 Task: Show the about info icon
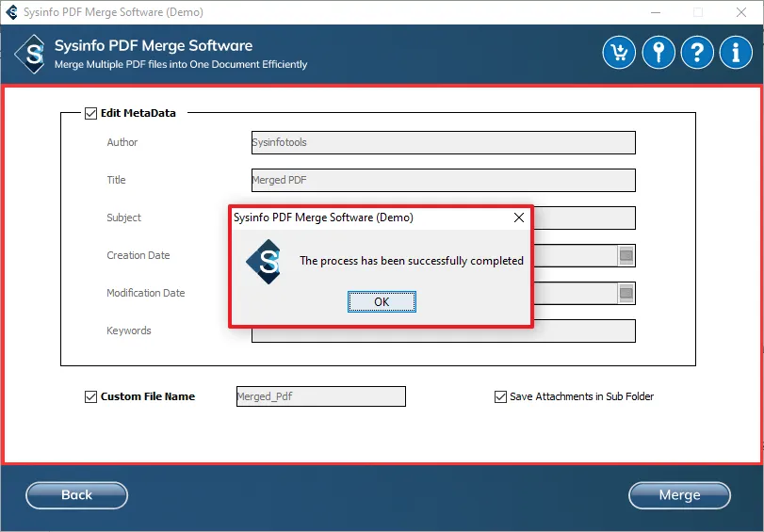(x=736, y=53)
